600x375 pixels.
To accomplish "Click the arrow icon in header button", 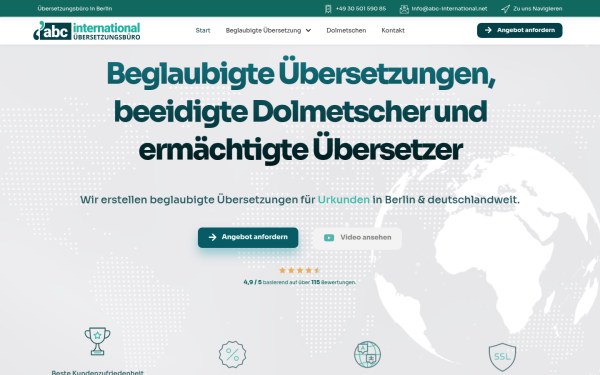I will 488,30.
